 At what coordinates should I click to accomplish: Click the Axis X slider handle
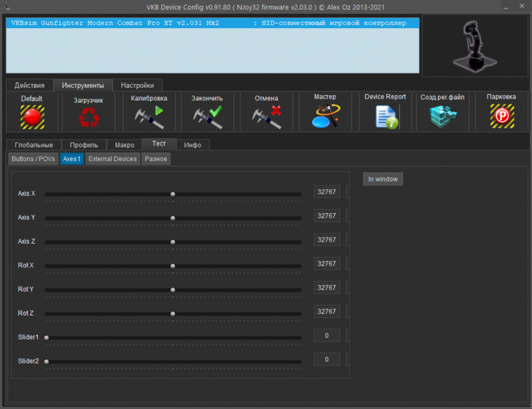tap(173, 194)
